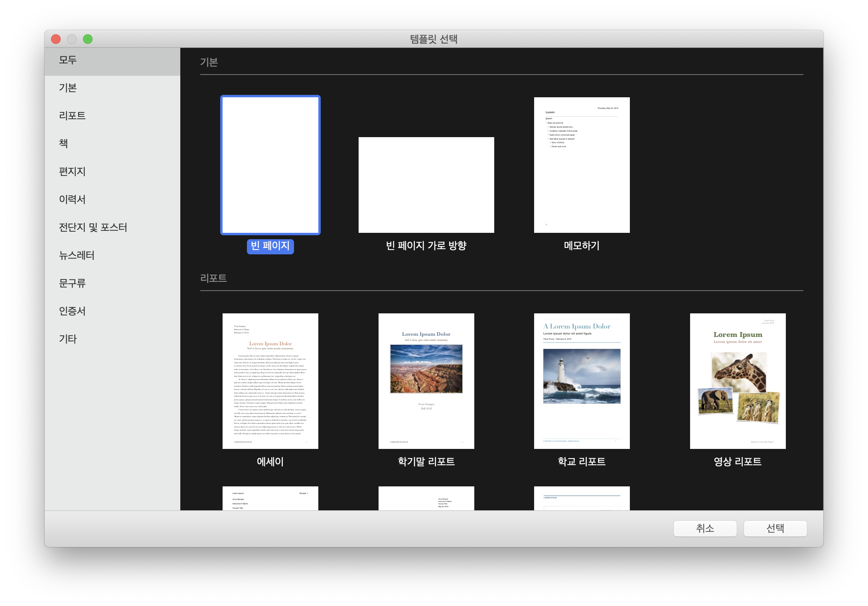This screenshot has width=868, height=606.
Task: Open the 인증서 certificates category
Action: point(72,311)
